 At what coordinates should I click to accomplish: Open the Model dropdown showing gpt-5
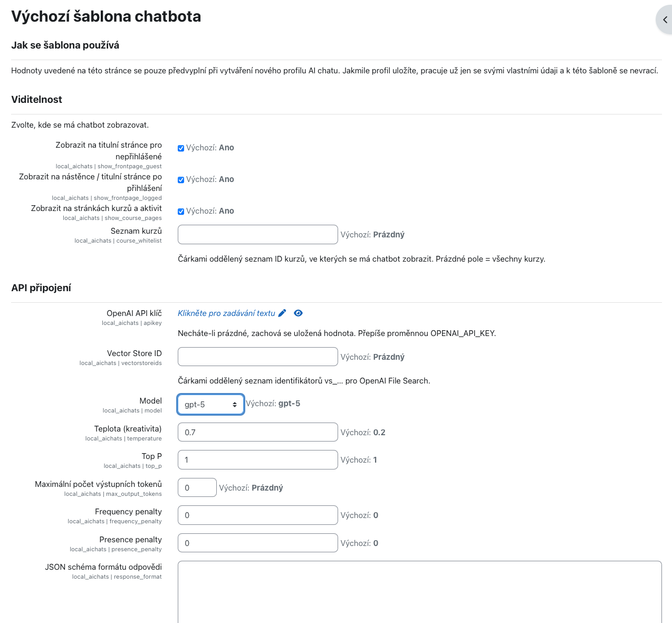pos(210,405)
